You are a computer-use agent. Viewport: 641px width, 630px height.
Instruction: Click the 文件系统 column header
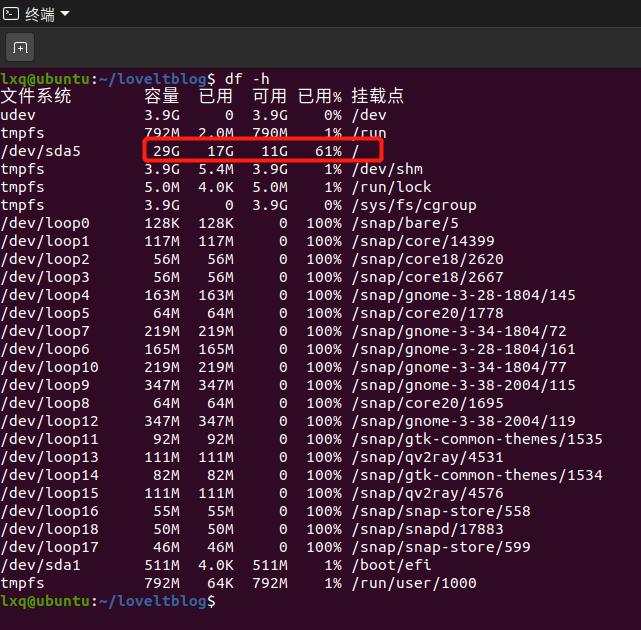pos(36,97)
